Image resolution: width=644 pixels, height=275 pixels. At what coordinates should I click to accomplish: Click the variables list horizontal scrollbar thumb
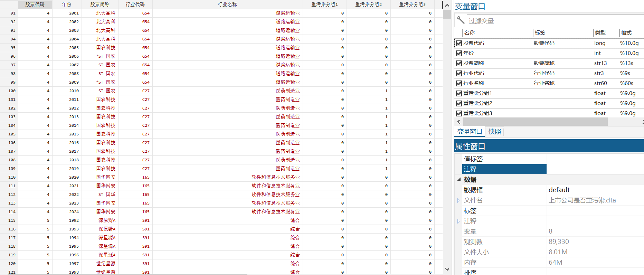click(x=535, y=122)
